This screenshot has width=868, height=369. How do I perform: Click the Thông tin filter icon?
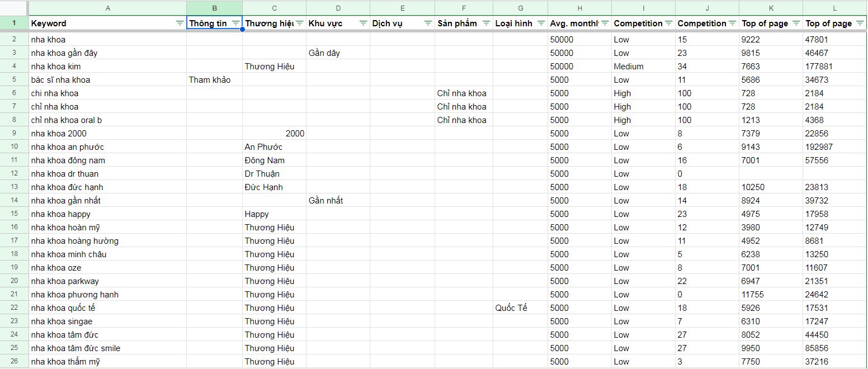(x=235, y=23)
